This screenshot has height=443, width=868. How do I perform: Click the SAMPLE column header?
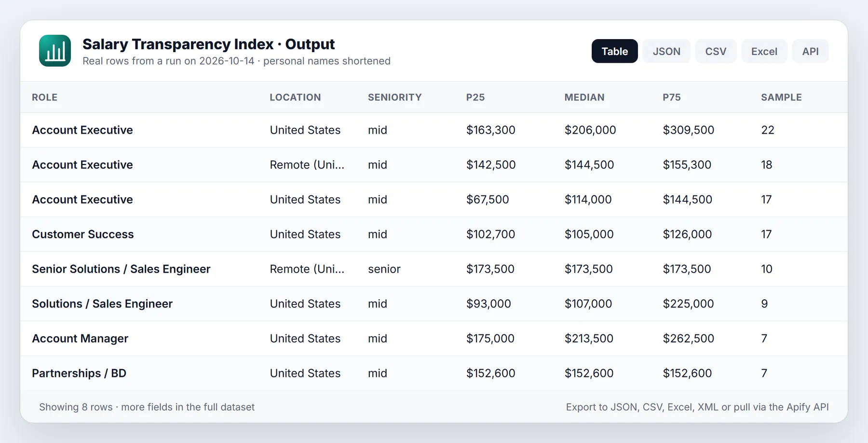point(781,97)
